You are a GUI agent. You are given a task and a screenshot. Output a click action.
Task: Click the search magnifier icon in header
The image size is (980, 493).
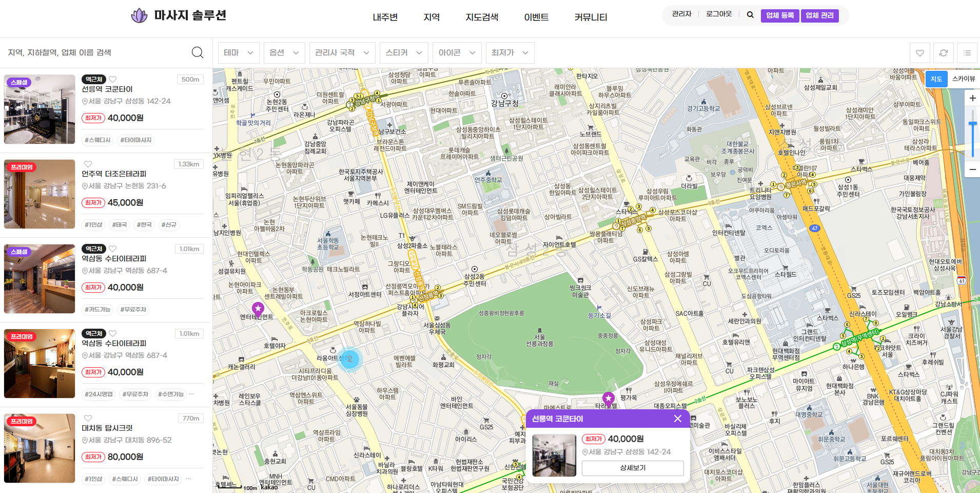(750, 15)
